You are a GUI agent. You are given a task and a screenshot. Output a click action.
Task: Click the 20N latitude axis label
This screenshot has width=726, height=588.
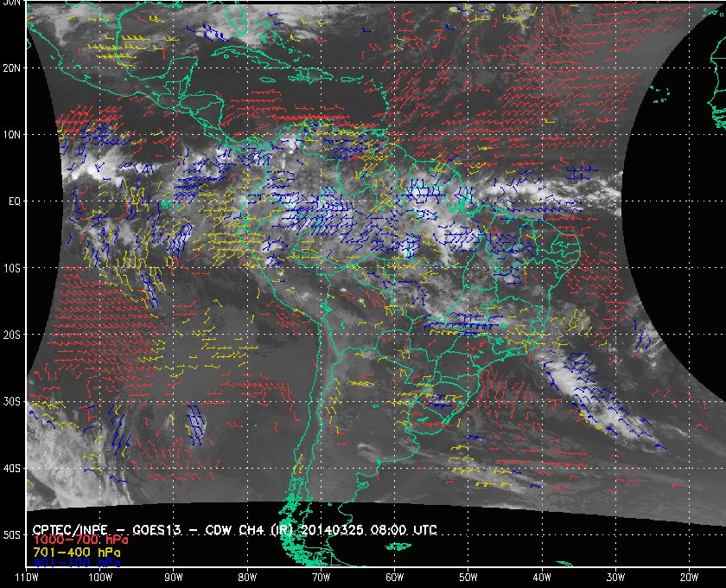click(11, 68)
